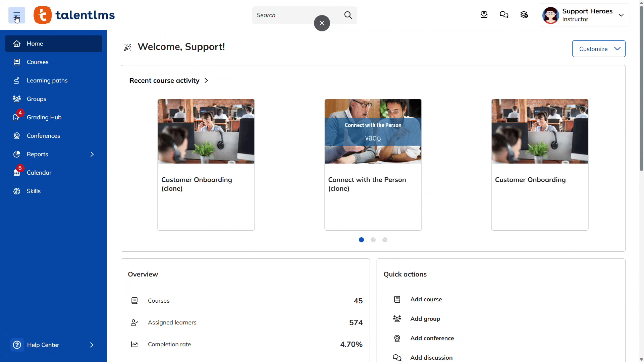
Task: Navigate to Learning paths
Action: 47,80
